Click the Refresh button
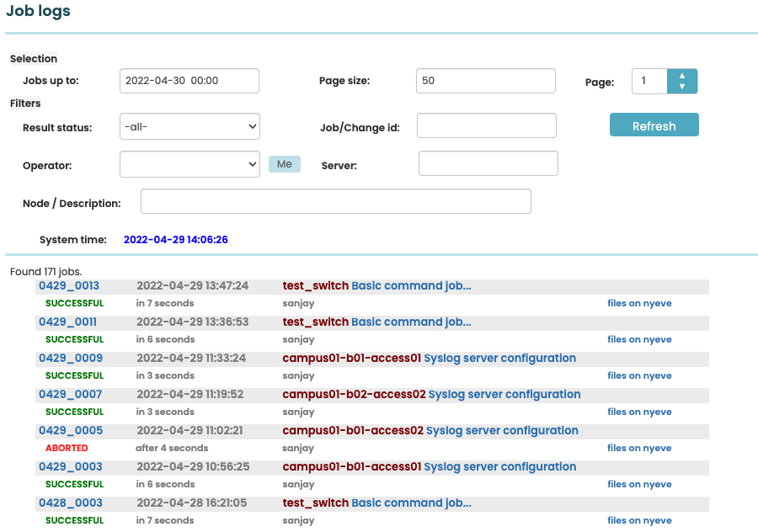 [x=654, y=125]
